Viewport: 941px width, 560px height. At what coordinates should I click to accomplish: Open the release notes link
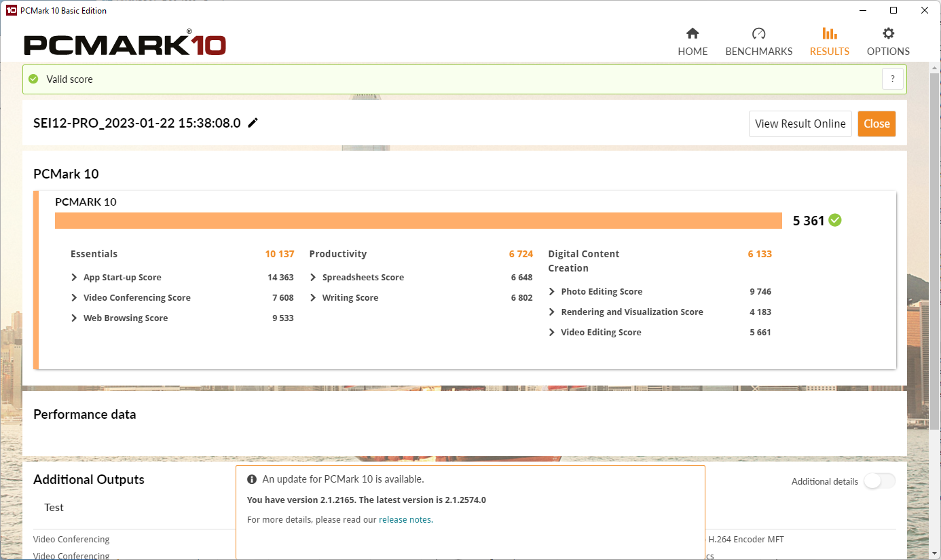(x=405, y=519)
